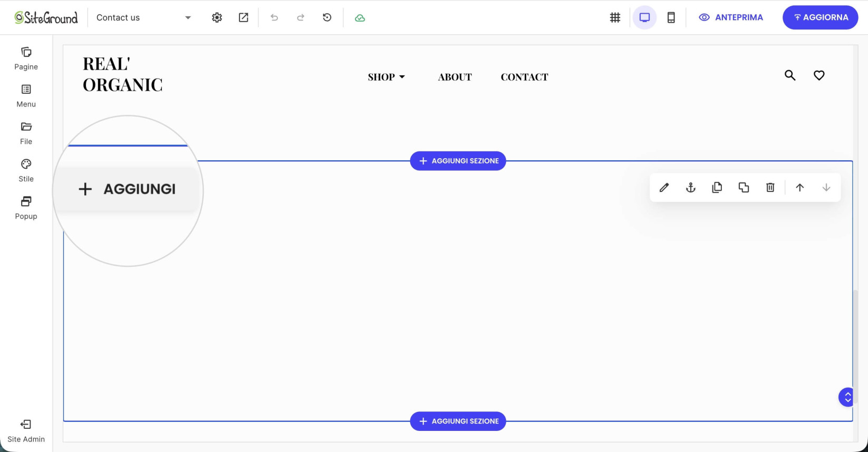Click the top AGGIUNGI SEZIONE button
Viewport: 868px width, 452px height.
pos(458,161)
